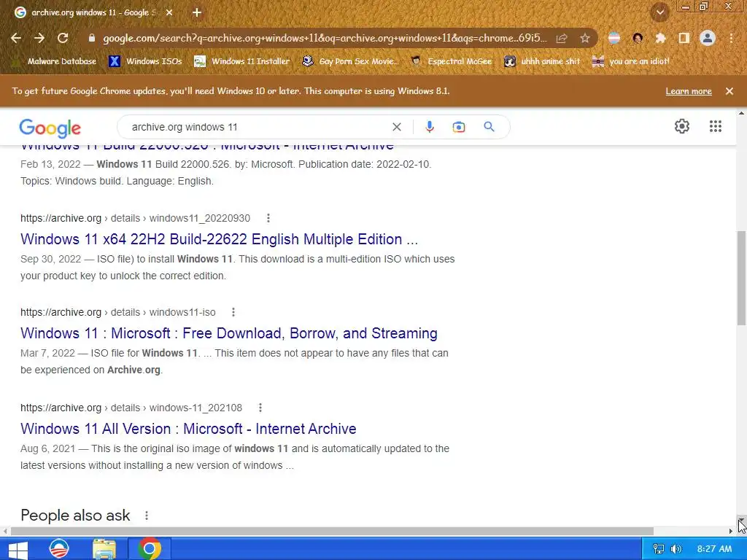This screenshot has width=747, height=560.
Task: Click the scroll left arrow on horizontal scrollbar
Action: tap(5, 531)
